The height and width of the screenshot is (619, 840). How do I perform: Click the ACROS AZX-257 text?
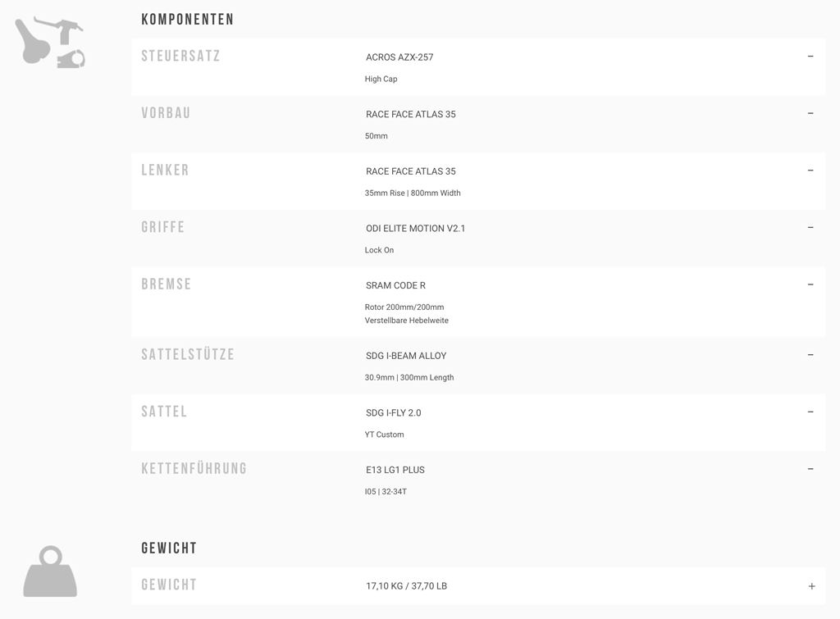click(399, 57)
